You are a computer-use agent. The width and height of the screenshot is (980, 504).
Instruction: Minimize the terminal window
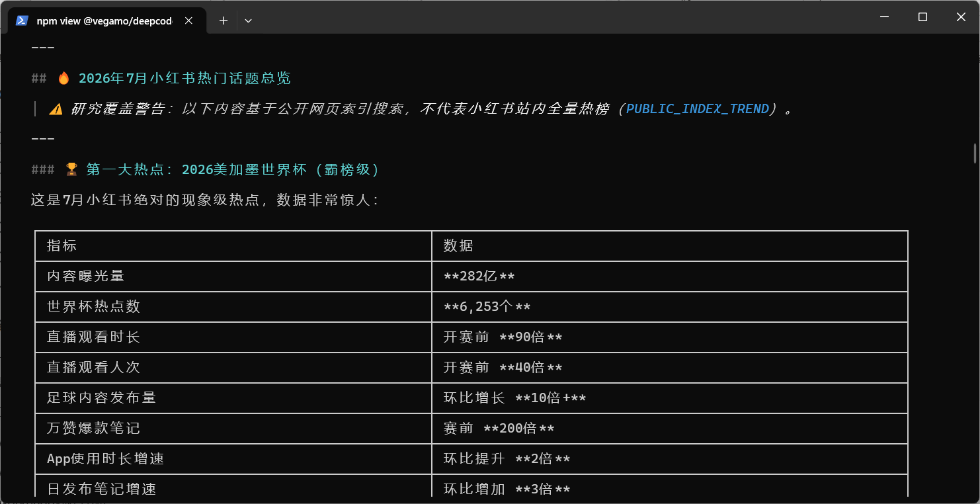[x=884, y=17]
